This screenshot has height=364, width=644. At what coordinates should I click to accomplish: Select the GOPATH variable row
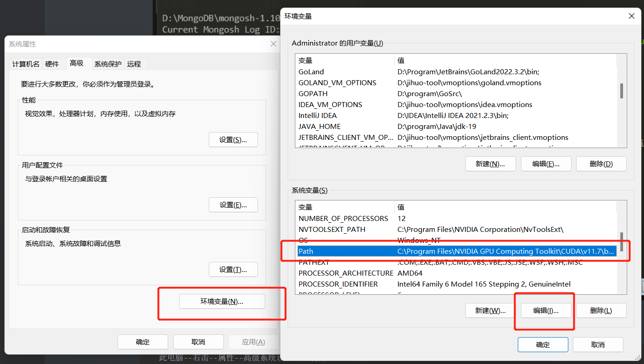tap(457, 94)
